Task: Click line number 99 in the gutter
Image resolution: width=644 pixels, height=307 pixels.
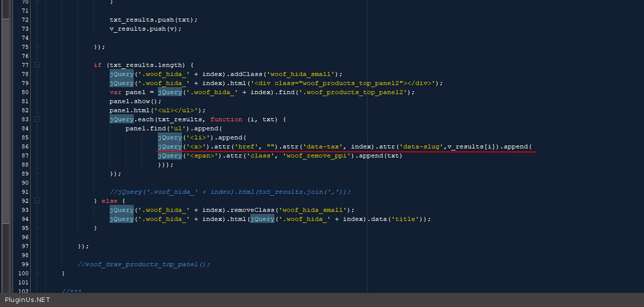Action: (25, 264)
